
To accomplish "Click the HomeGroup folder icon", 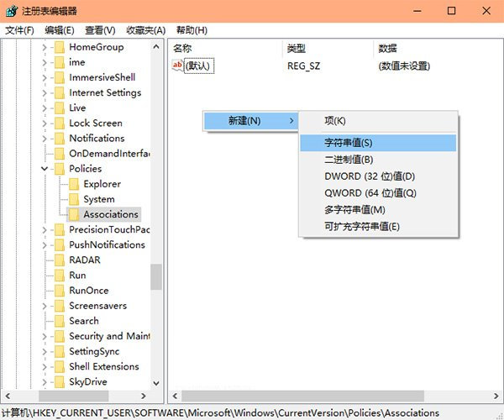I will tap(59, 47).
